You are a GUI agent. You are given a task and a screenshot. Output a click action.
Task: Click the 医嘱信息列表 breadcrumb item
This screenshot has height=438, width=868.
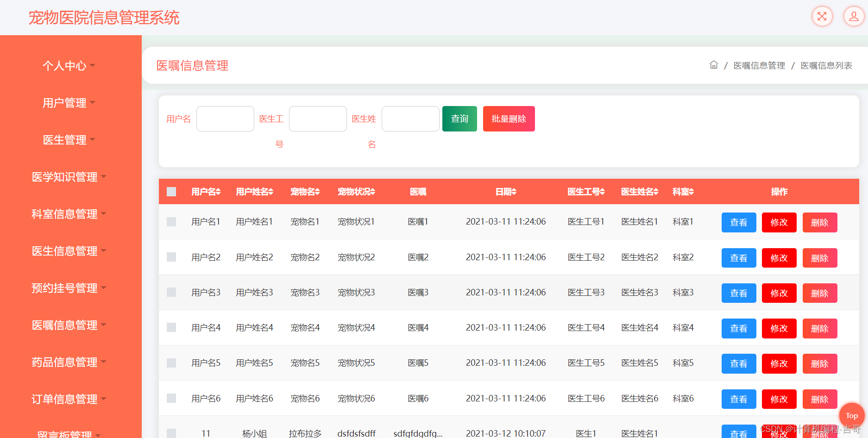(826, 66)
